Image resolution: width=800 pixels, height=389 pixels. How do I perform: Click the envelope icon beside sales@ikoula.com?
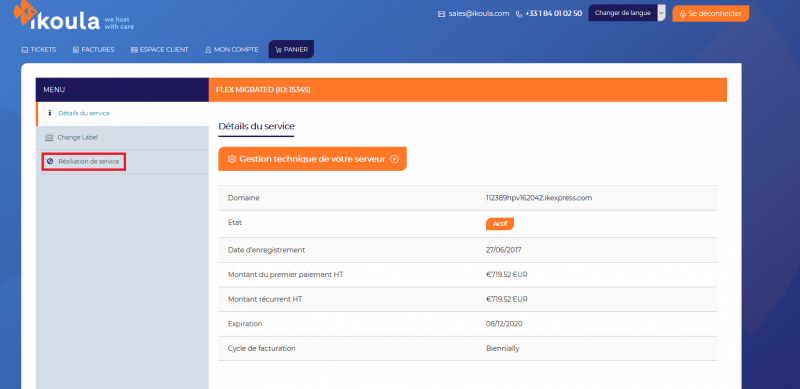coord(441,14)
